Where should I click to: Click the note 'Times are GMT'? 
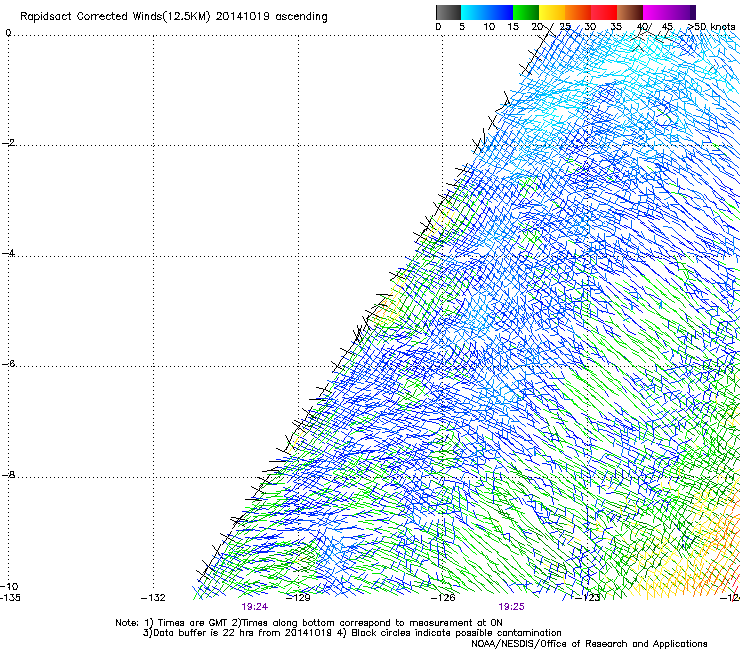point(192,623)
